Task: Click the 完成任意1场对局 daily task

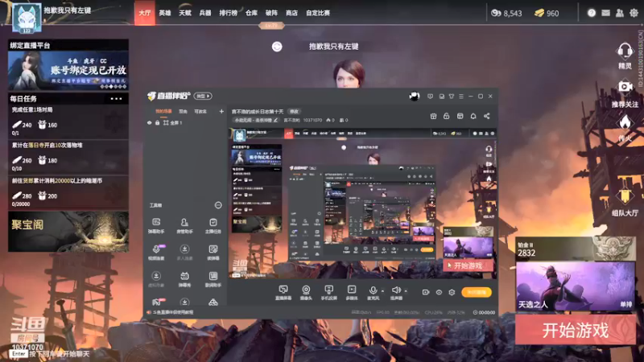Action: click(x=68, y=121)
